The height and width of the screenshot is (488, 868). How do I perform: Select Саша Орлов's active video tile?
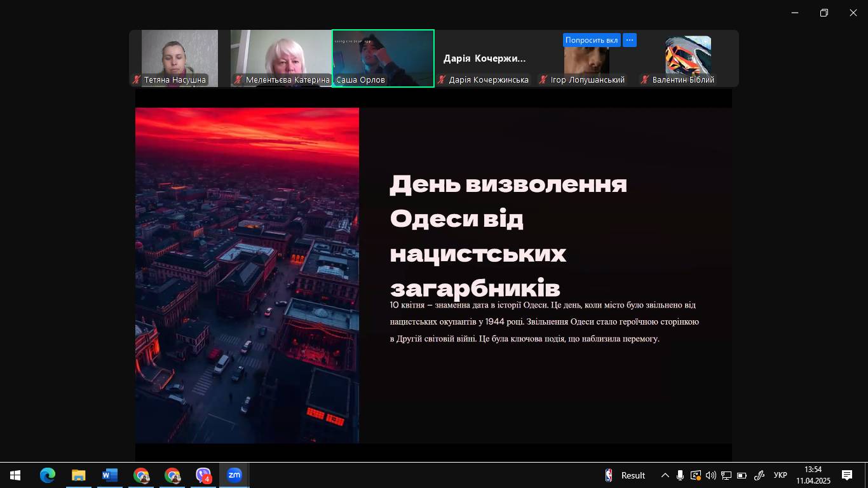[x=383, y=58]
